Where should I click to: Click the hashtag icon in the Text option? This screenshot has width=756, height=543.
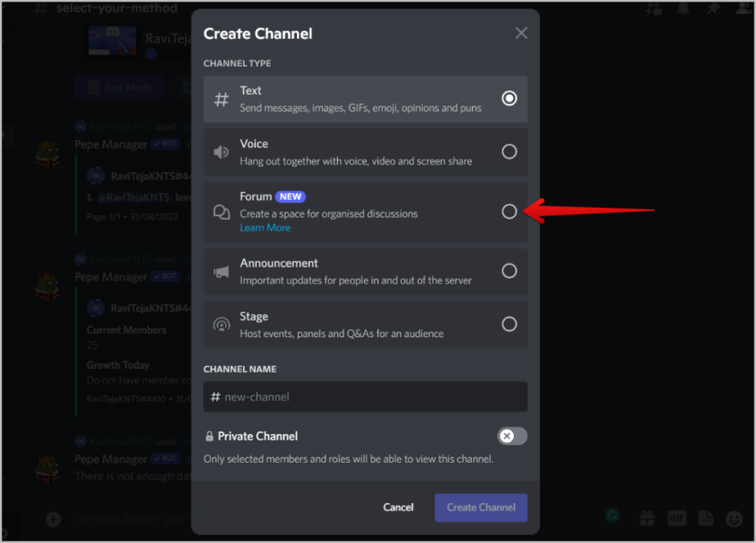point(221,100)
